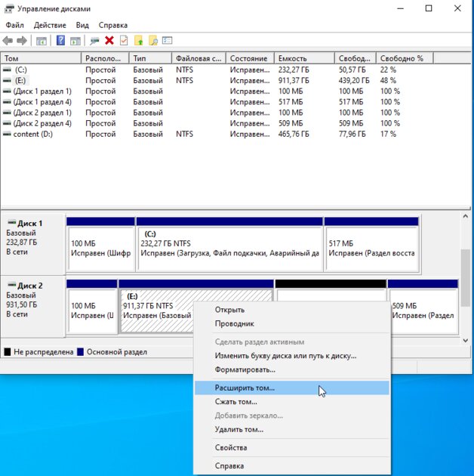Open the Вид menu
The width and height of the screenshot is (474, 476).
(82, 25)
